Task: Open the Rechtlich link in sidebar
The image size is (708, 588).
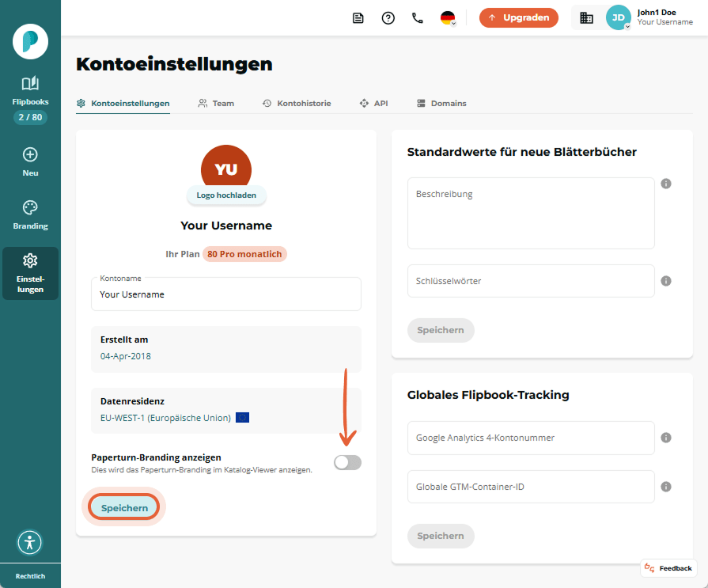Action: point(30,576)
